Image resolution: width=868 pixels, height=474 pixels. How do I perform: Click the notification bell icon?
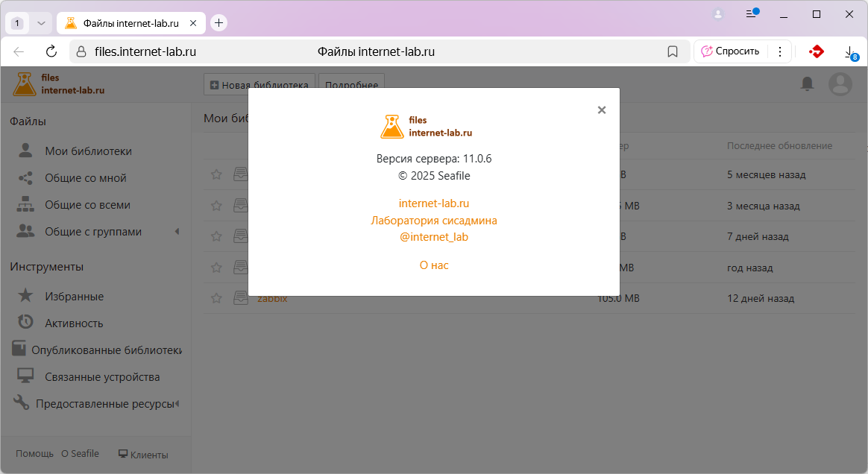(x=807, y=84)
